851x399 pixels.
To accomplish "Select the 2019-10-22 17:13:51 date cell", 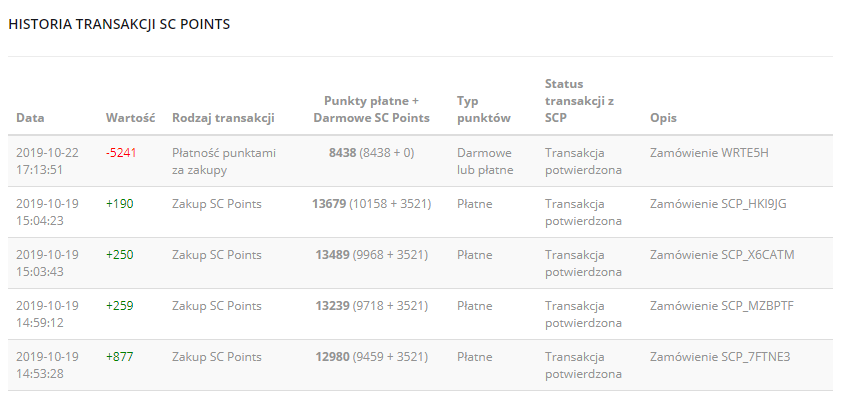I will click(47, 161).
